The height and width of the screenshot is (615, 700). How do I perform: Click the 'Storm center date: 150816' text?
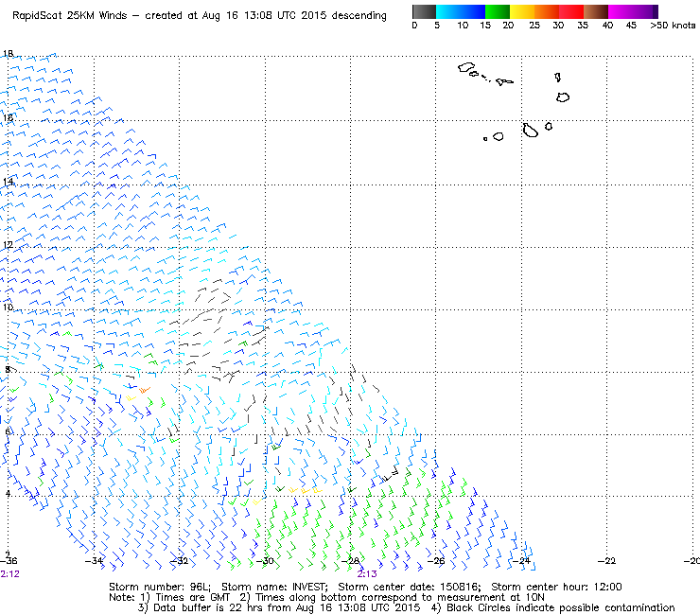pyautogui.click(x=410, y=587)
